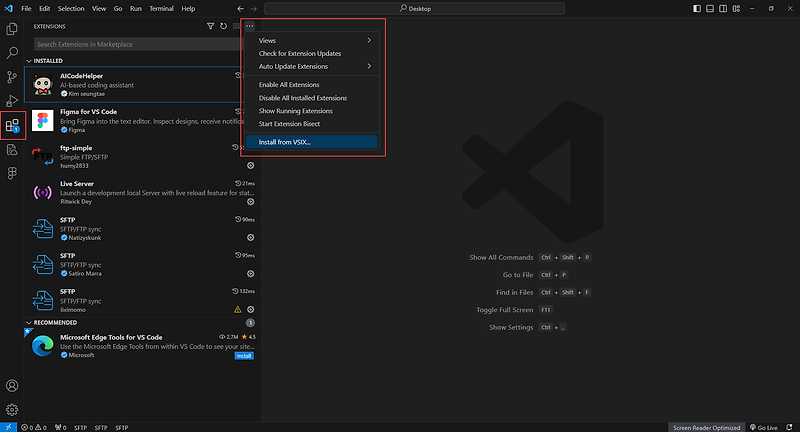The height and width of the screenshot is (432, 800).
Task: Toggle panel layout icon in title bar
Action: 710,9
